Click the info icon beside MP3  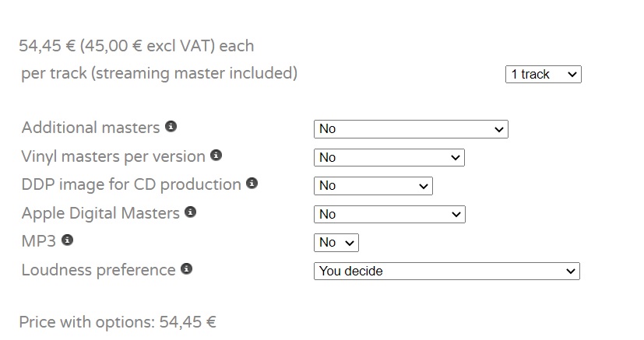tap(68, 240)
